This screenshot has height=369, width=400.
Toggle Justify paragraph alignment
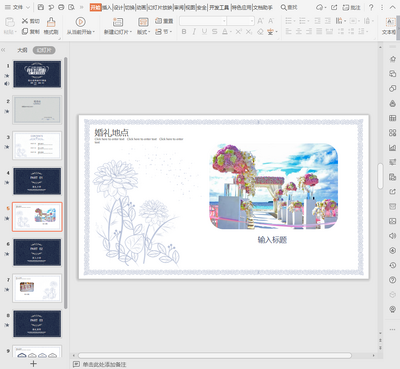point(319,32)
